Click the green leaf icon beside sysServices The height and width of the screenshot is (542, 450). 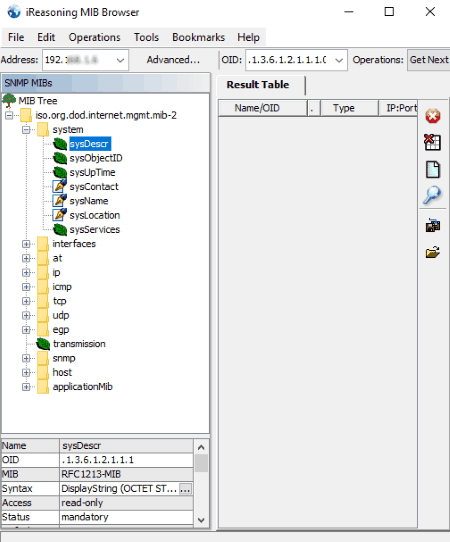pyautogui.click(x=60, y=230)
